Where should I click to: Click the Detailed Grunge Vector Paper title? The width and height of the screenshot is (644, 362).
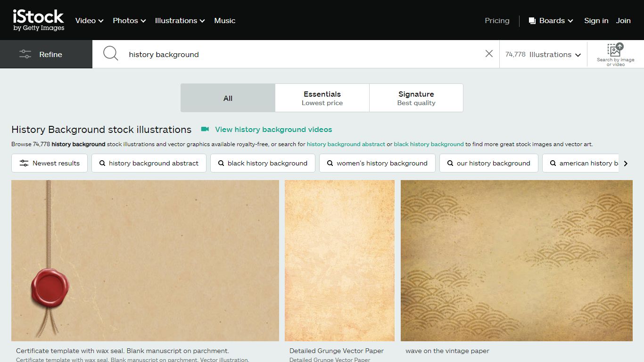click(x=337, y=351)
